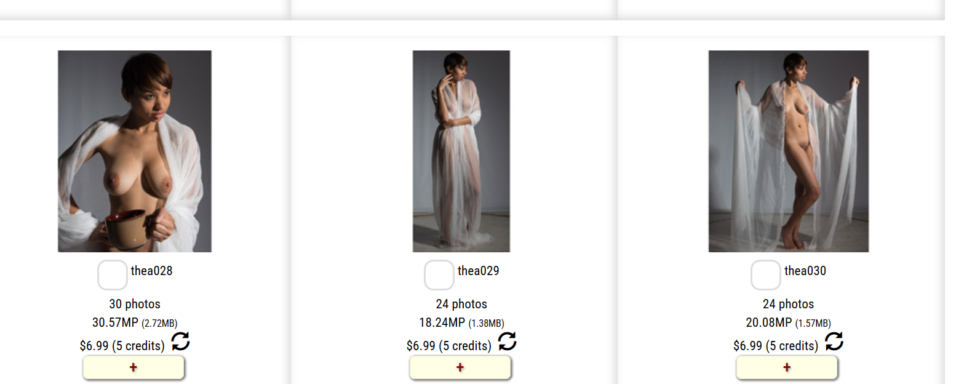The image size is (980, 384).
Task: Add thea028 with the plus button
Action: pos(133,367)
